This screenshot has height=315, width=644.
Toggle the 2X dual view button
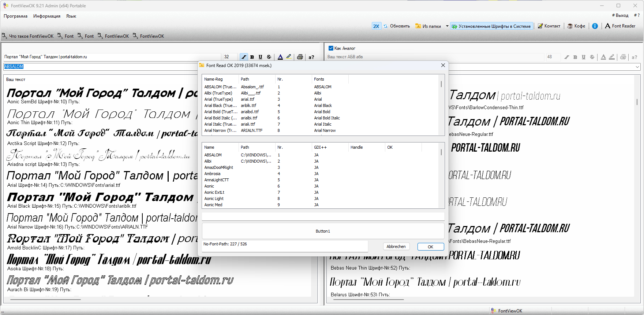[376, 26]
